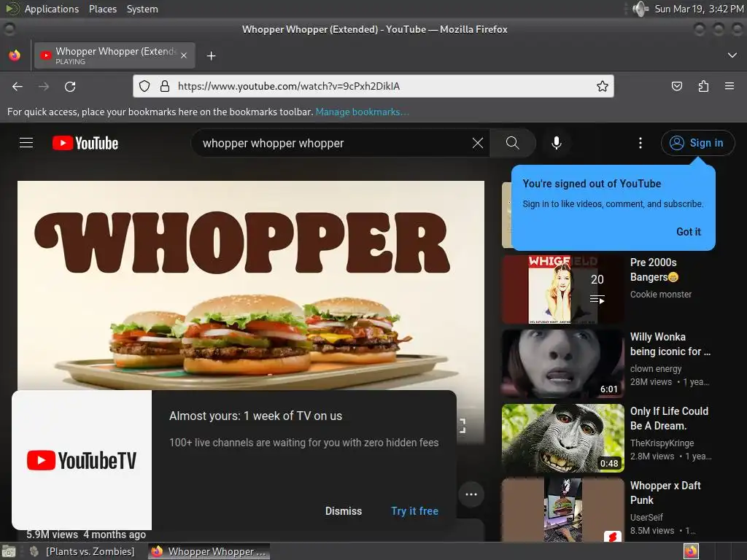Dismiss the YouTube TV offer
This screenshot has height=560, width=747.
point(344,511)
